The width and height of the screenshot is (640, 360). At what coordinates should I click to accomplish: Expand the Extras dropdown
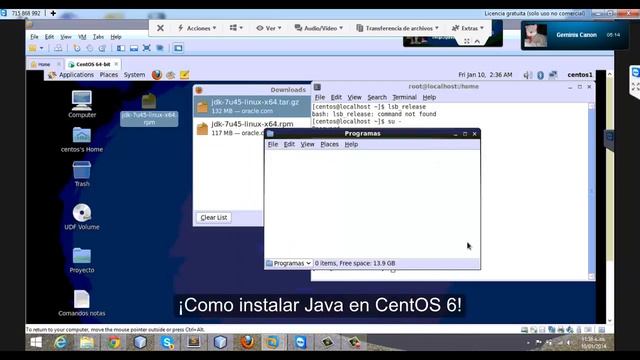tap(468, 28)
